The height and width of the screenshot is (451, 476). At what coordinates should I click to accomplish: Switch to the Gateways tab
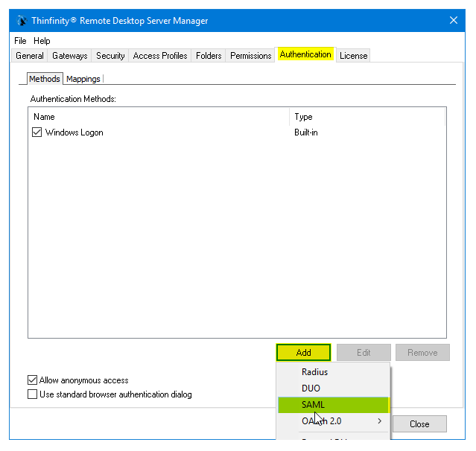69,56
